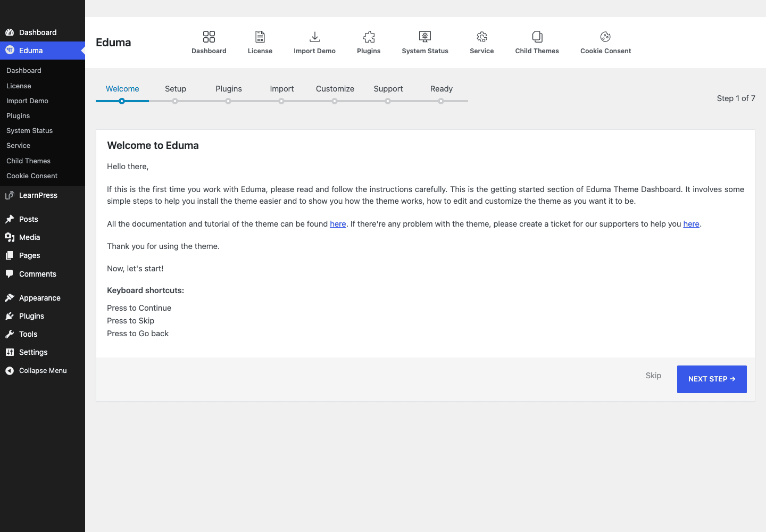Click the LearnPress icon in sidebar
The width and height of the screenshot is (766, 532).
point(10,195)
